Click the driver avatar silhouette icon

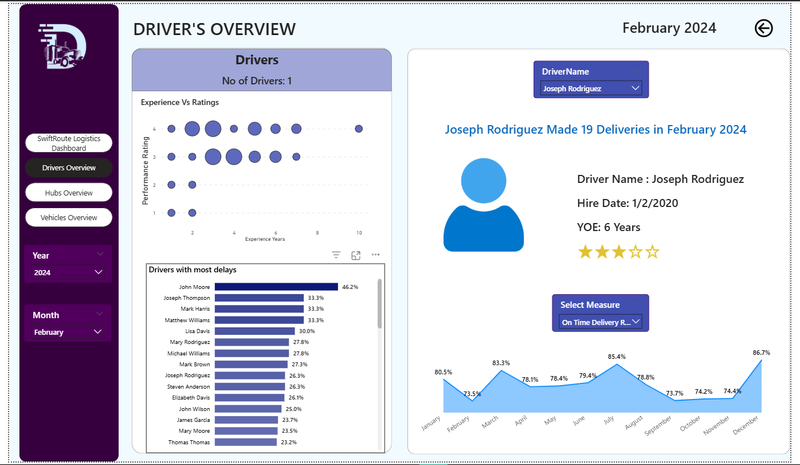[x=483, y=205]
